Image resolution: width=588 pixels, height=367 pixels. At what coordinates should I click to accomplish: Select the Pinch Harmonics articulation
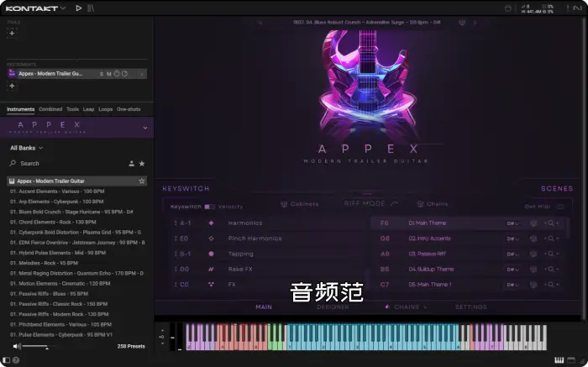click(x=255, y=239)
